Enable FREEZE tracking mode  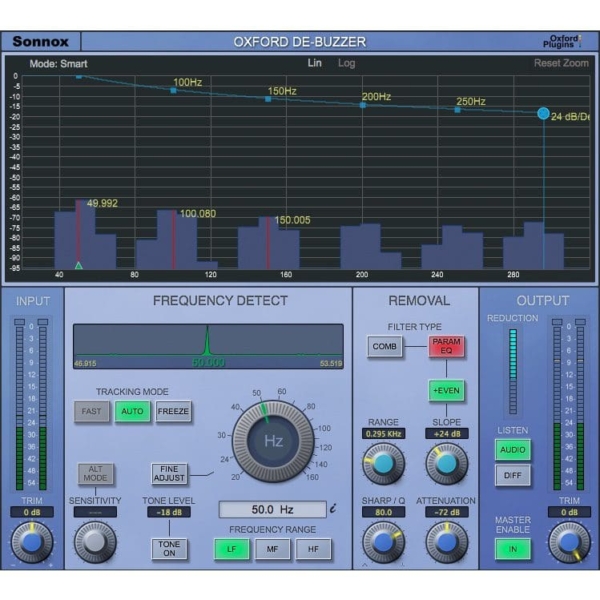(173, 411)
